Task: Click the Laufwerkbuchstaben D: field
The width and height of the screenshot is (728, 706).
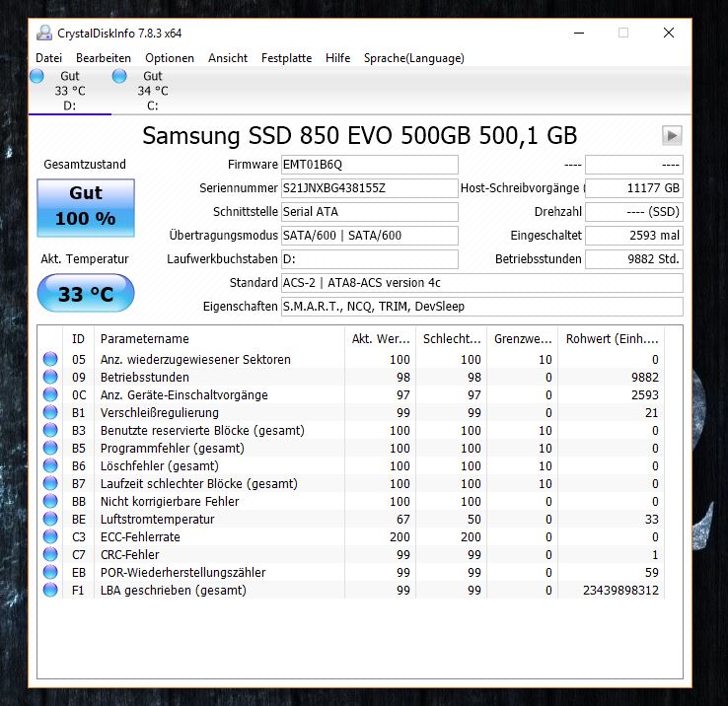Action: click(370, 259)
